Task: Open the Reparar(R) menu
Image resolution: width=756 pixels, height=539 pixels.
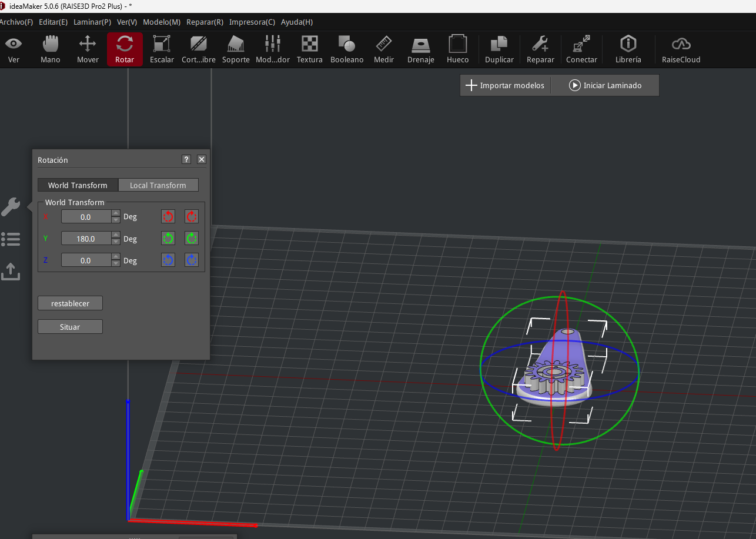Action: [x=205, y=22]
